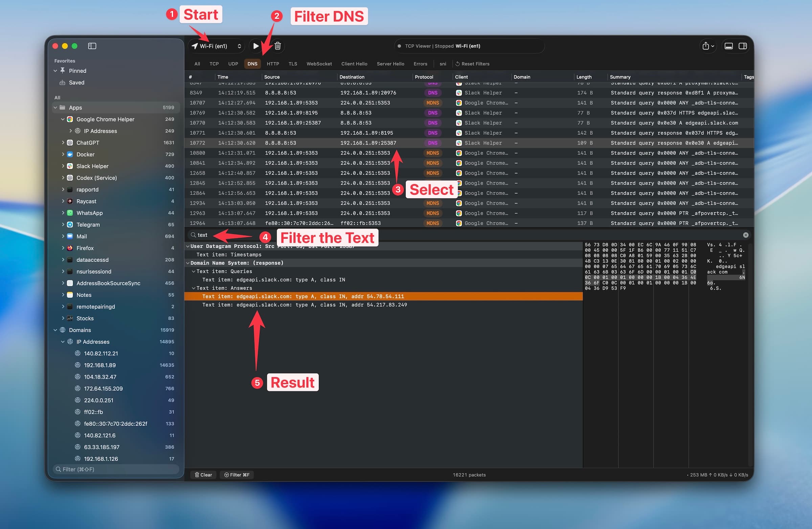Select the HTTP filter tab
Viewport: 812px width, 529px height.
tap(273, 64)
